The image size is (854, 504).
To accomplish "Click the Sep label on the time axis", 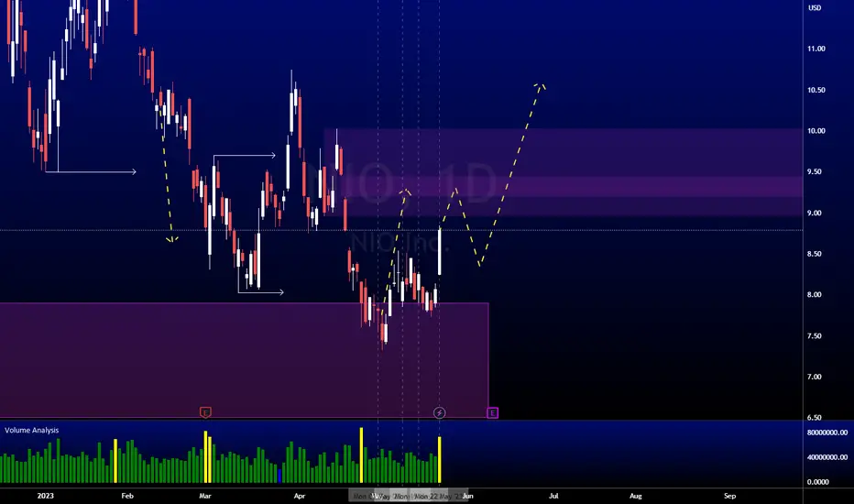I will (x=729, y=496).
